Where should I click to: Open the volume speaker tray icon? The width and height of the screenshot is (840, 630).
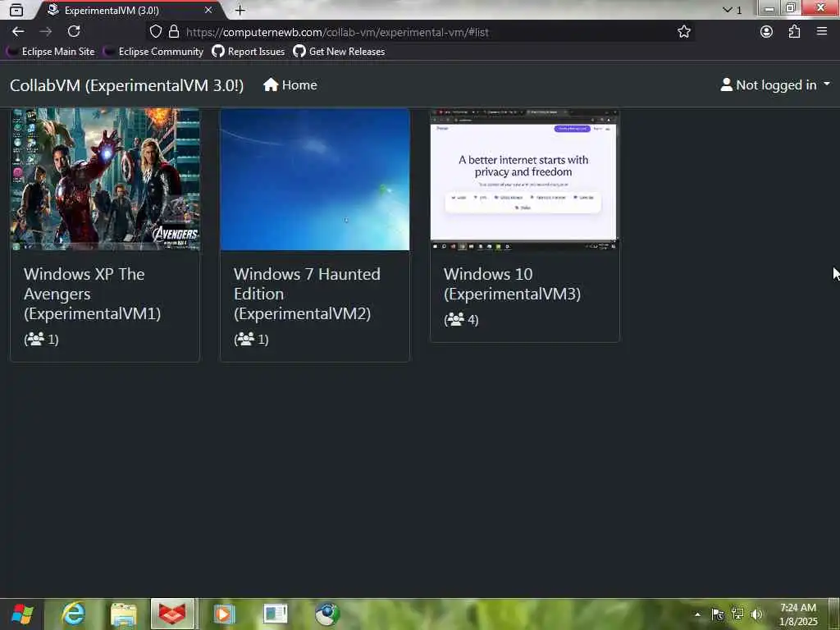(x=756, y=614)
